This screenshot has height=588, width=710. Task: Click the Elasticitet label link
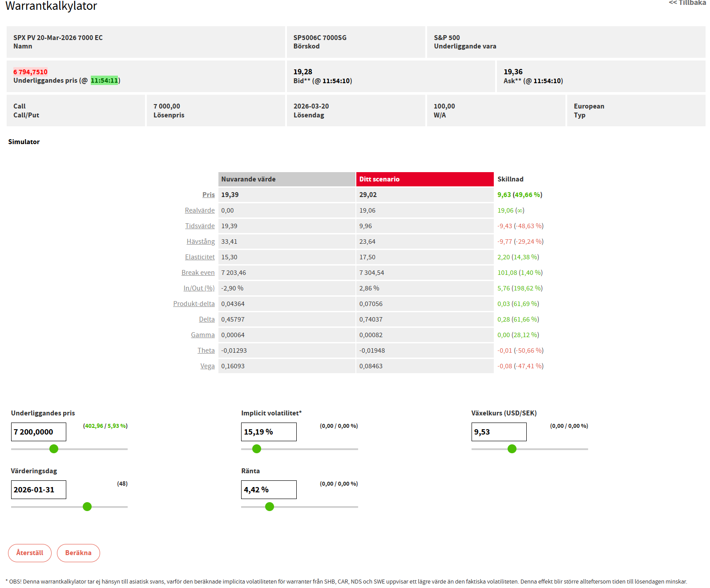[x=200, y=257]
